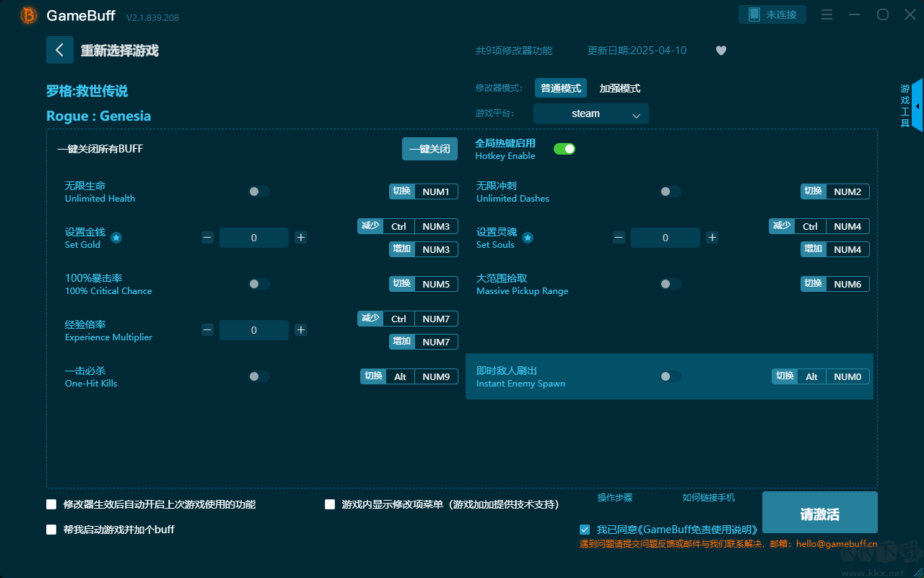Click the Ctrl NUM7 减少 hotkey for Experience
The height and width of the screenshot is (578, 924).
coord(408,319)
